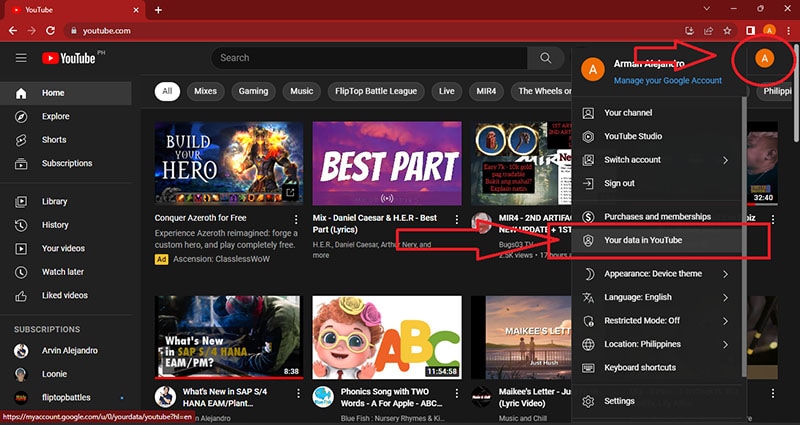Screen dimensions: 800x425
Task: Open options for Phonics Song video
Action: coord(457,393)
